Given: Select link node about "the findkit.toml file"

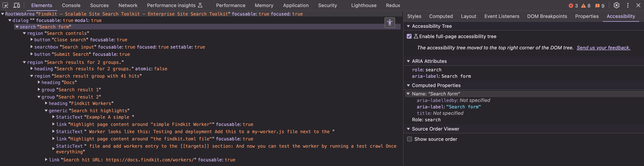Looking at the screenshot, I should pos(155,139).
